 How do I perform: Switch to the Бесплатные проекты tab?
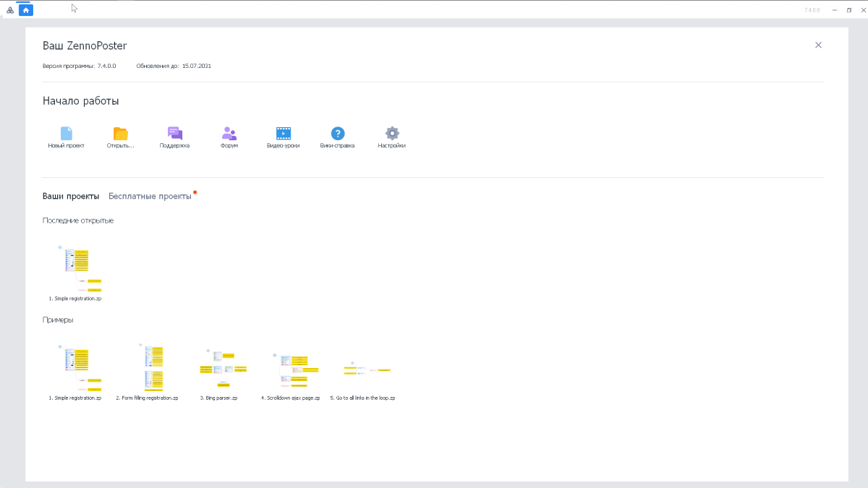point(150,196)
